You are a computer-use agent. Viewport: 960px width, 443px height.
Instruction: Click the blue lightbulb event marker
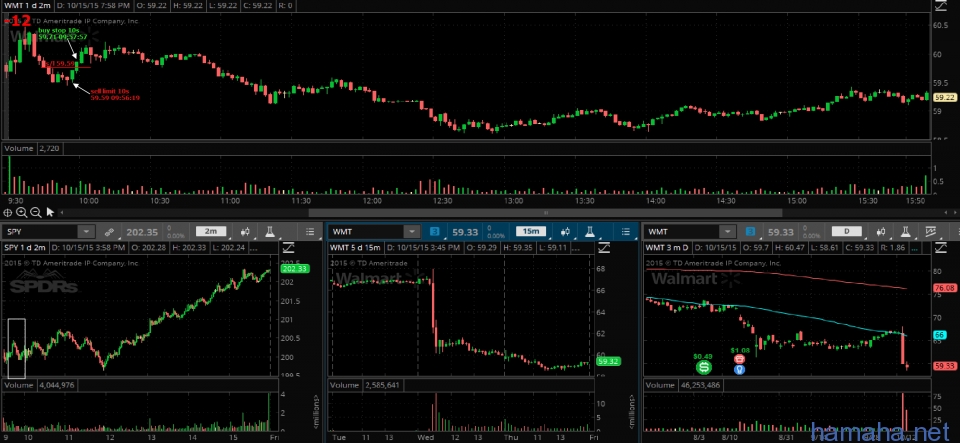pyautogui.click(x=740, y=370)
